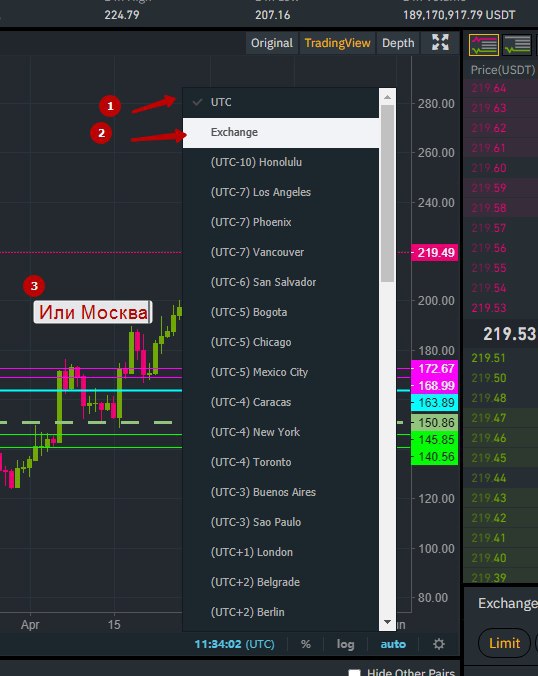The height and width of the screenshot is (676, 538).
Task: Select (UTC-7) Vancouver timezone
Action: [x=281, y=252]
